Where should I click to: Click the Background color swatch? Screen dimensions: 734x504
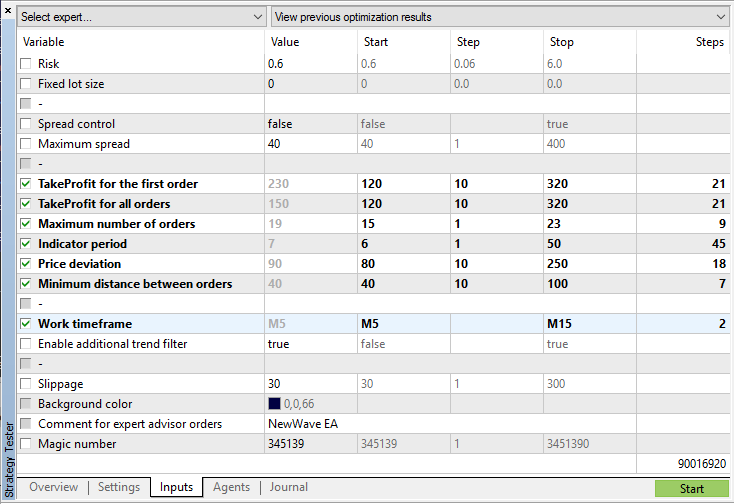tap(274, 403)
